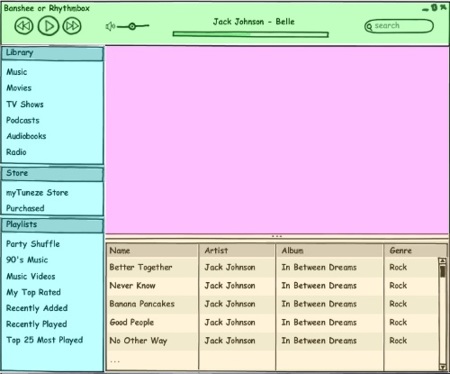This screenshot has width=450, height=374.
Task: Sort by the Genre column header
Action: point(415,251)
